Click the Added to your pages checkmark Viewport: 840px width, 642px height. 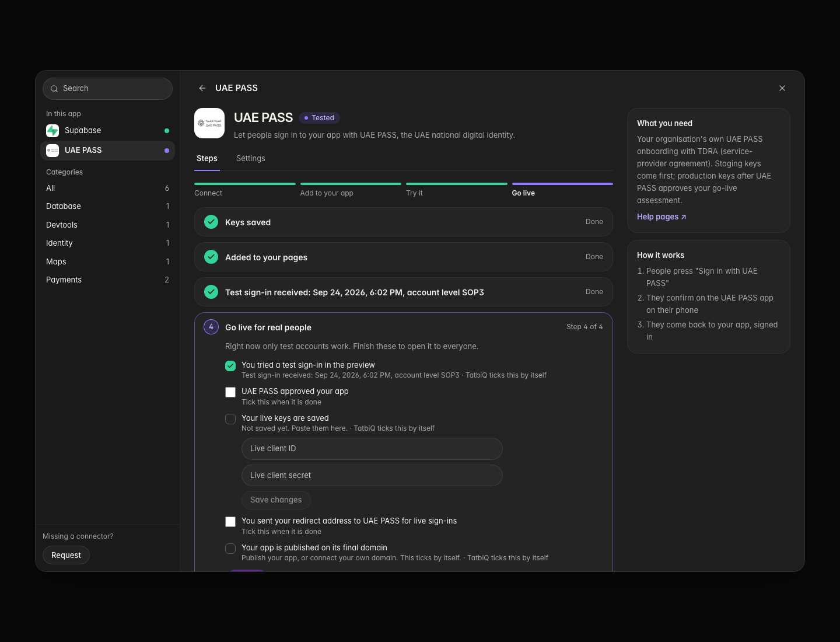coord(211,257)
